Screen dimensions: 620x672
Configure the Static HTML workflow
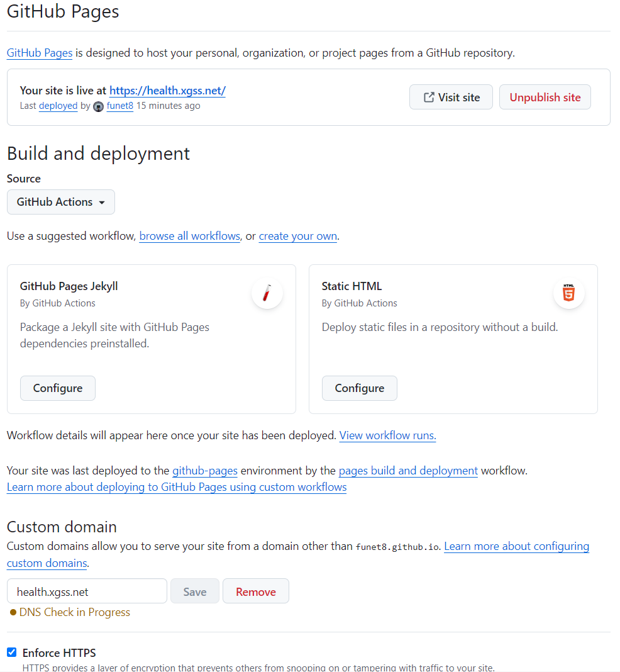point(359,388)
